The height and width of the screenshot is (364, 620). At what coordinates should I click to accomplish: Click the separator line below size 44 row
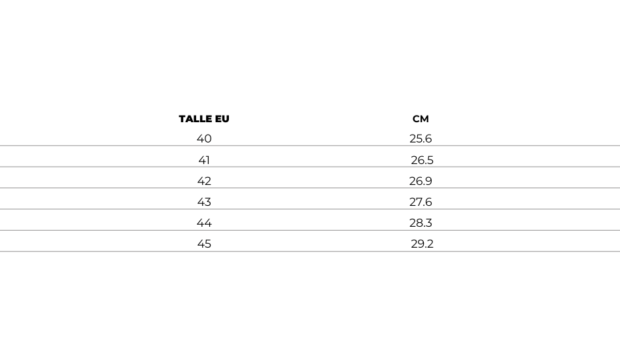tap(310, 230)
